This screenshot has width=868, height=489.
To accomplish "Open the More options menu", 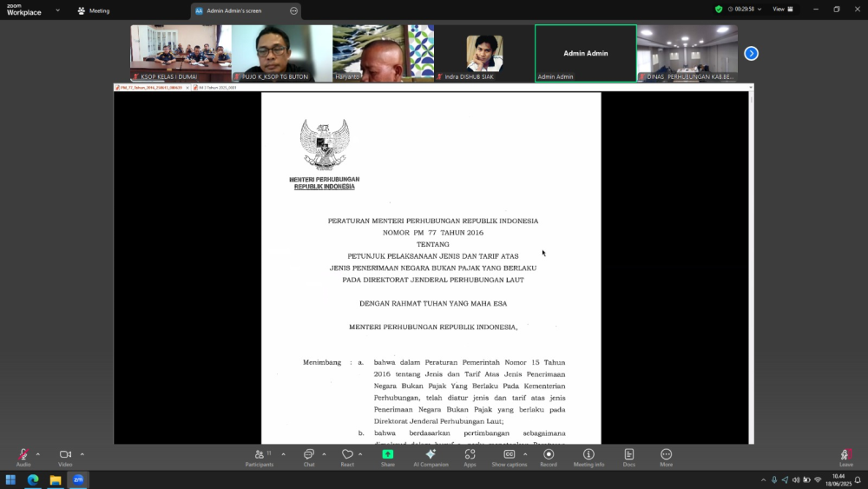I will (666, 458).
